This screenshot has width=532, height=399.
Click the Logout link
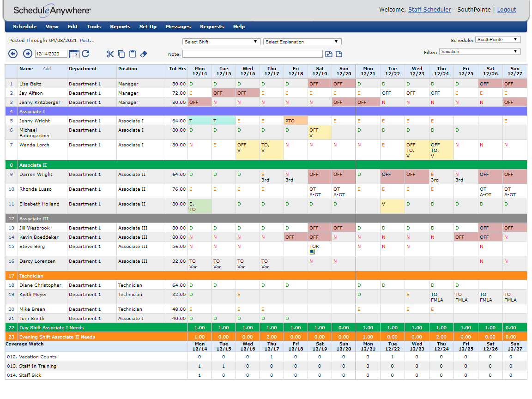click(x=507, y=9)
